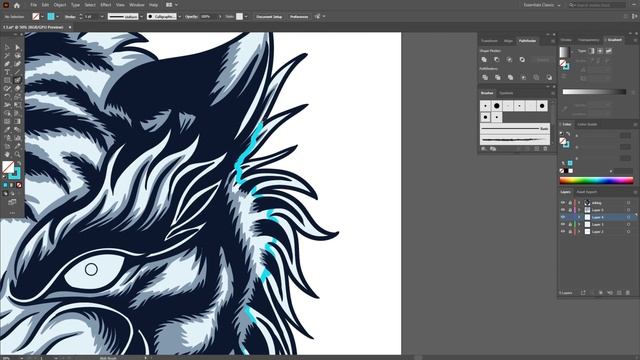Click the Transform tab in Pathfinder panel group
Viewport: 640px width, 360px height.
[489, 41]
